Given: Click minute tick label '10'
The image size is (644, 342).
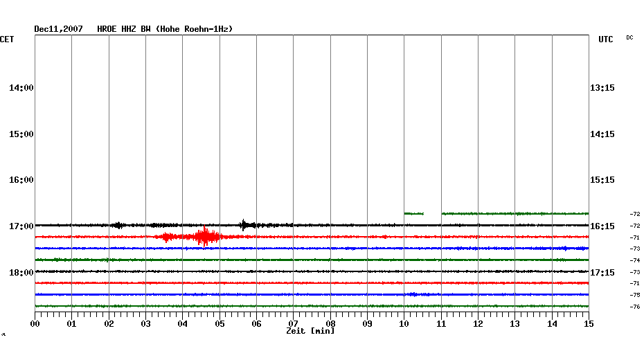Looking at the screenshot, I should tap(404, 324).
